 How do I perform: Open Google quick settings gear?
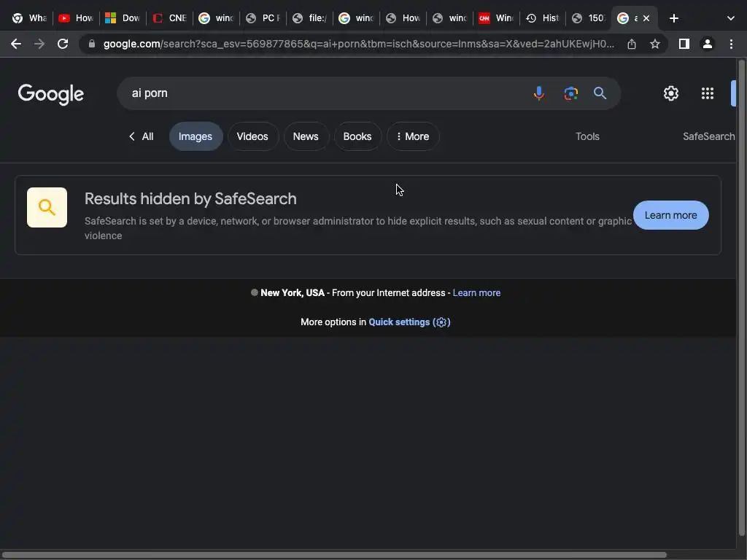671,93
